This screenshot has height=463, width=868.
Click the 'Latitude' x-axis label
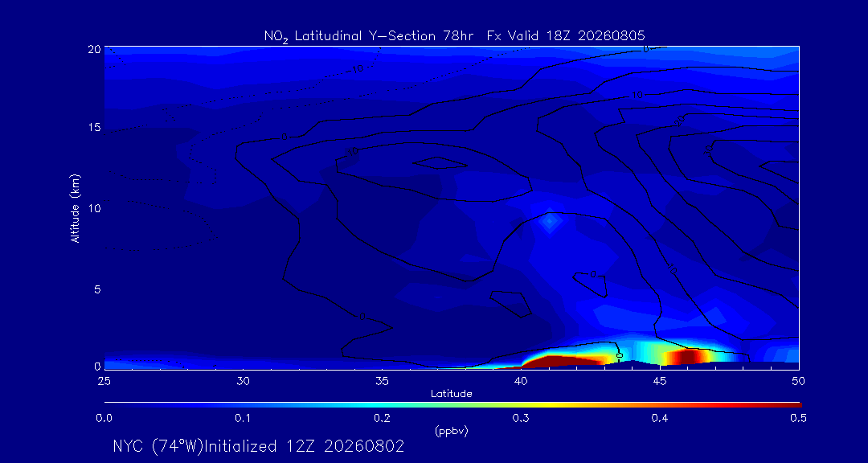coord(452,394)
